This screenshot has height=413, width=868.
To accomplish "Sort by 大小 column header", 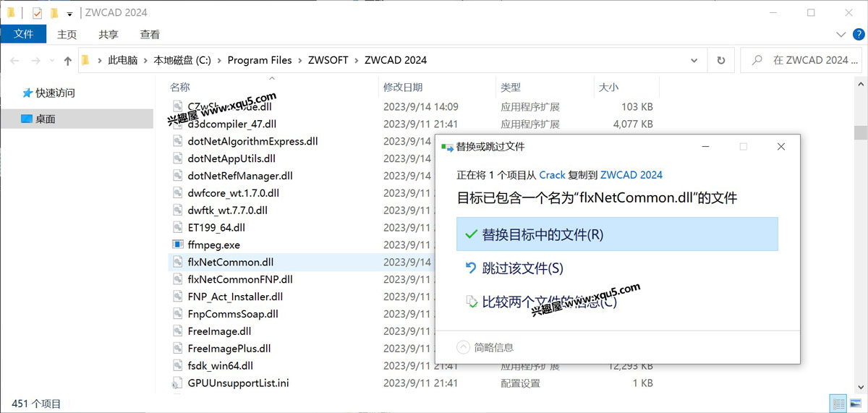I will pos(608,87).
